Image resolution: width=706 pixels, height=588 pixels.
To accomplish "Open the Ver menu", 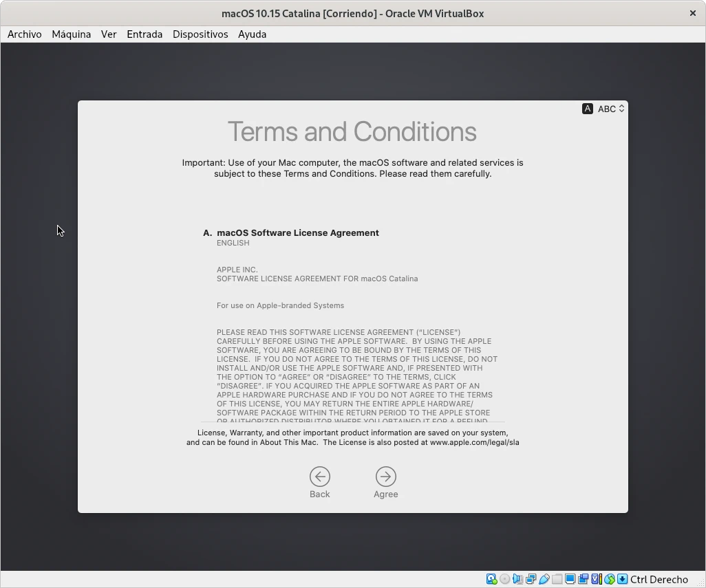I will [x=109, y=34].
